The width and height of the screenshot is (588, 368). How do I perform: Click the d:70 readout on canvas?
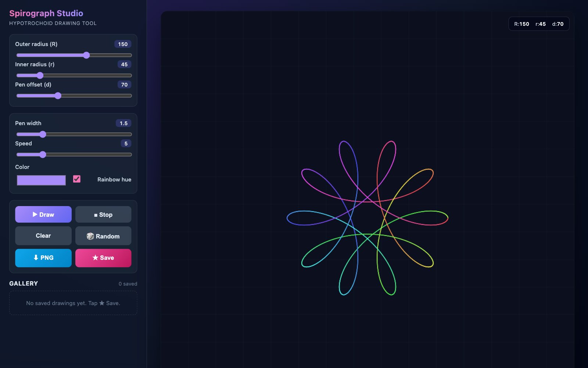coord(558,24)
